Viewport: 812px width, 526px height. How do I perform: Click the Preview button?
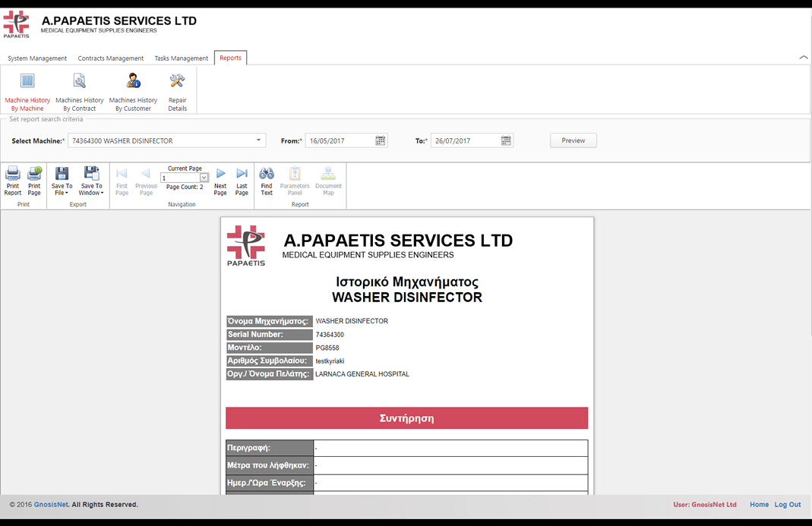point(573,140)
